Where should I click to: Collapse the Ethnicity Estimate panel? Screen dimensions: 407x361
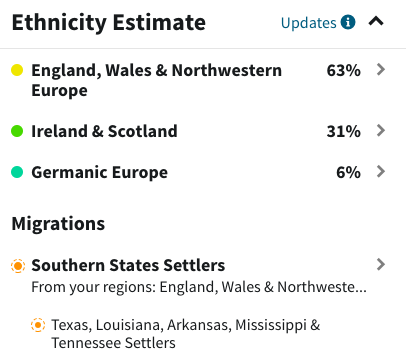click(x=376, y=22)
